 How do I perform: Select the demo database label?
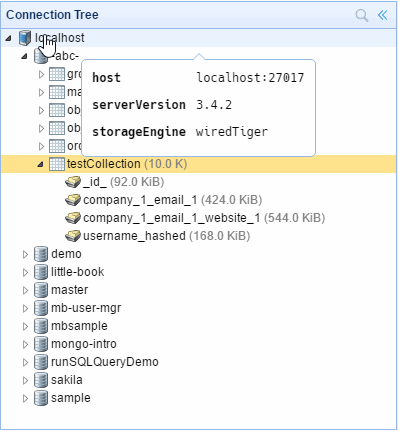66,254
